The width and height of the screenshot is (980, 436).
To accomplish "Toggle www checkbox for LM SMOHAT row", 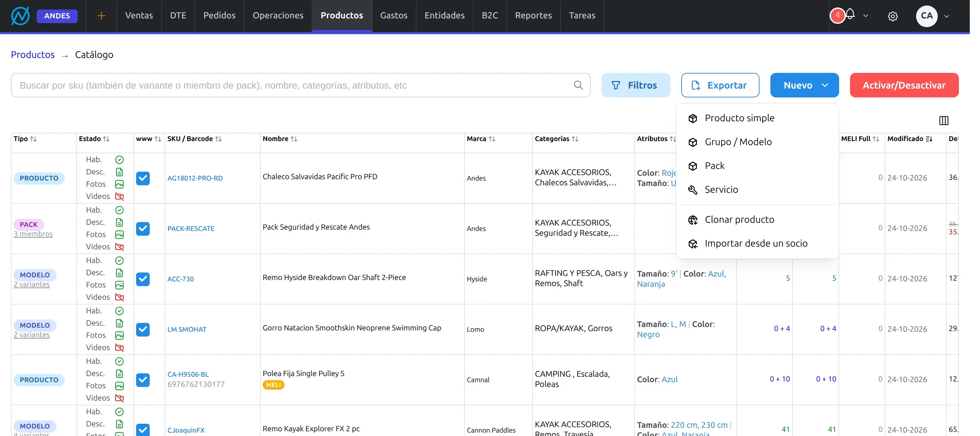I will (x=143, y=329).
